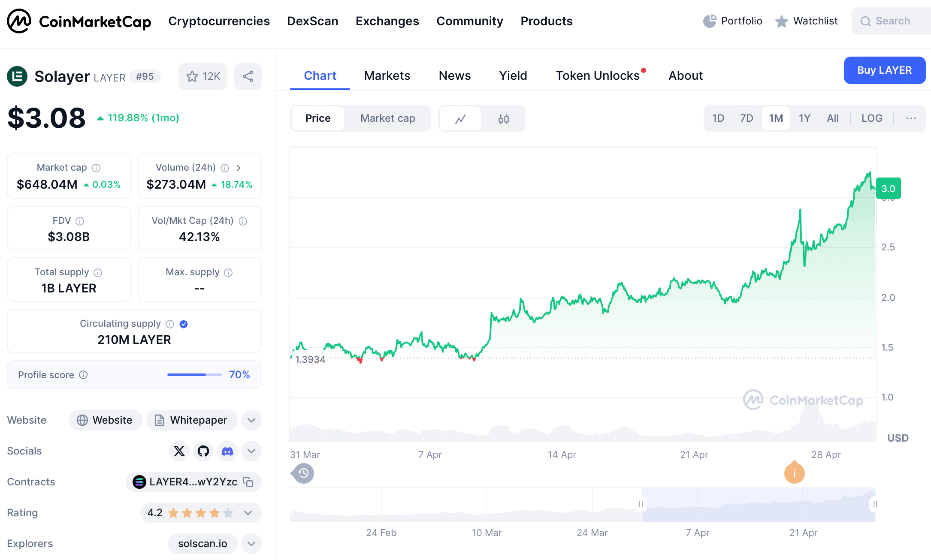Select the Price chart toggle

pyautogui.click(x=318, y=118)
